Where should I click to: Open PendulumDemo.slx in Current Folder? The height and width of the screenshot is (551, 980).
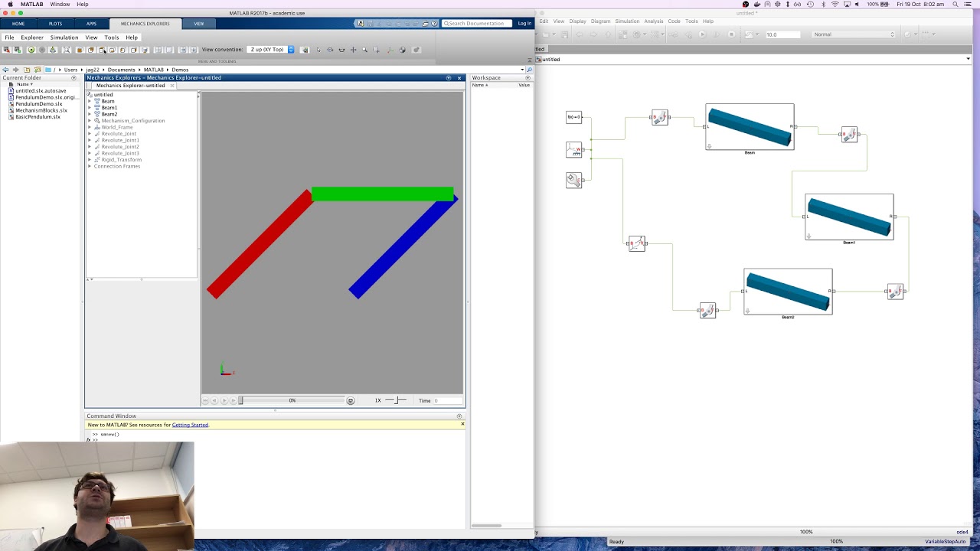point(39,104)
